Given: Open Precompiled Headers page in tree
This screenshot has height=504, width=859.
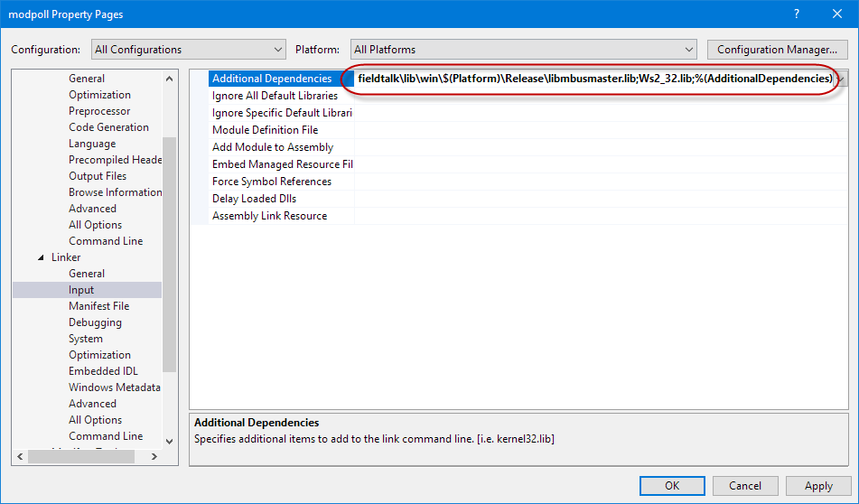Looking at the screenshot, I should (115, 160).
